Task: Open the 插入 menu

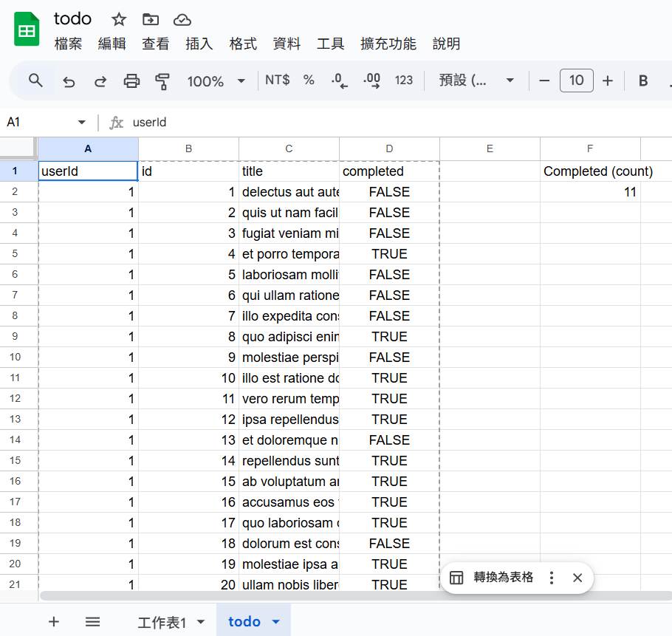Action: click(199, 44)
